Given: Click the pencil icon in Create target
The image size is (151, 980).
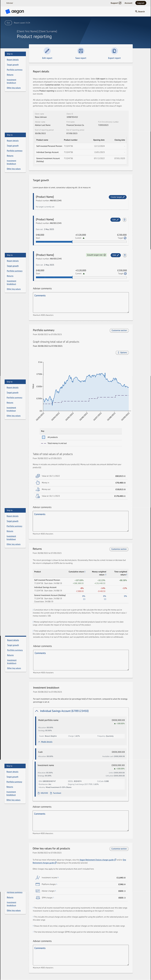Looking at the screenshot, I should point(124,197).
